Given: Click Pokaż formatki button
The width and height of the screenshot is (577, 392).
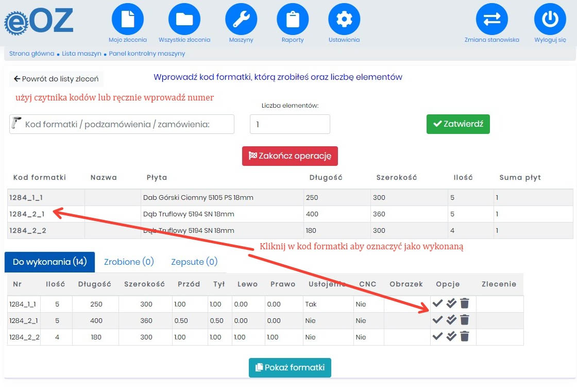Looking at the screenshot, I should (290, 368).
